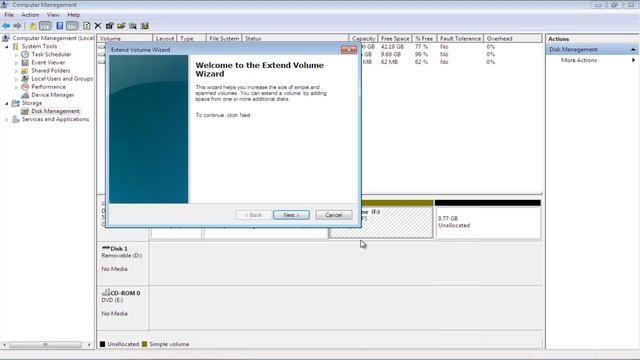Click Next in Extend Volume Wizard
The image size is (640, 360).
291,215
